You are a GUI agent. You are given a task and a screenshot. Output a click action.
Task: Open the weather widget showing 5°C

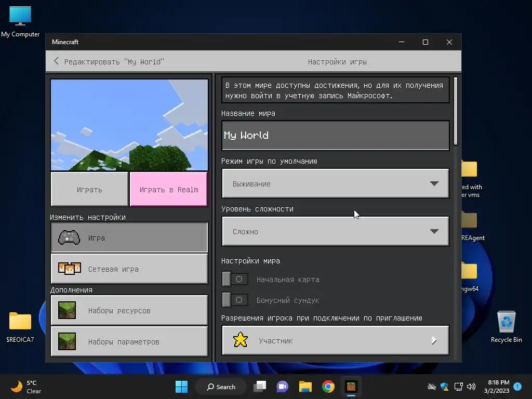(26, 387)
